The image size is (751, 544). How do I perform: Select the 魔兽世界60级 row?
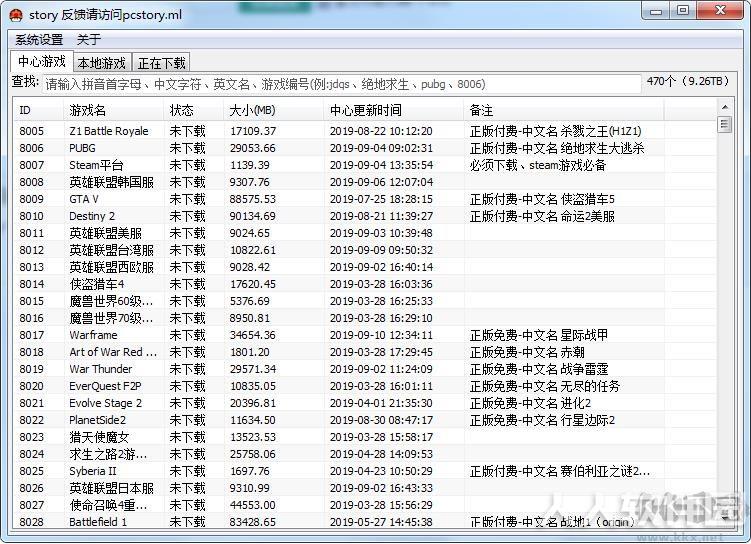(365, 301)
